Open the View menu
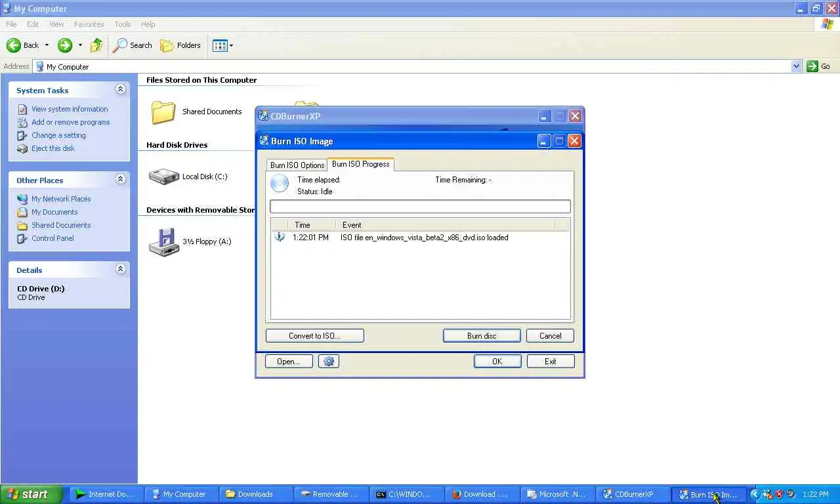Screen dimensions: 840x504 tap(56, 24)
